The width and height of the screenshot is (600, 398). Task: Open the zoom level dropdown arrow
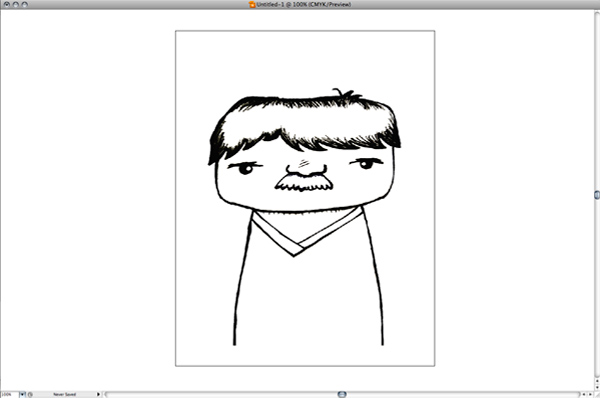click(x=23, y=394)
